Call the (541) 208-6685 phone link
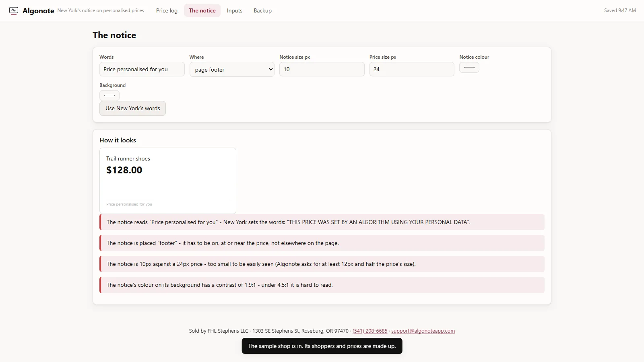This screenshot has width=644, height=362. tap(370, 331)
